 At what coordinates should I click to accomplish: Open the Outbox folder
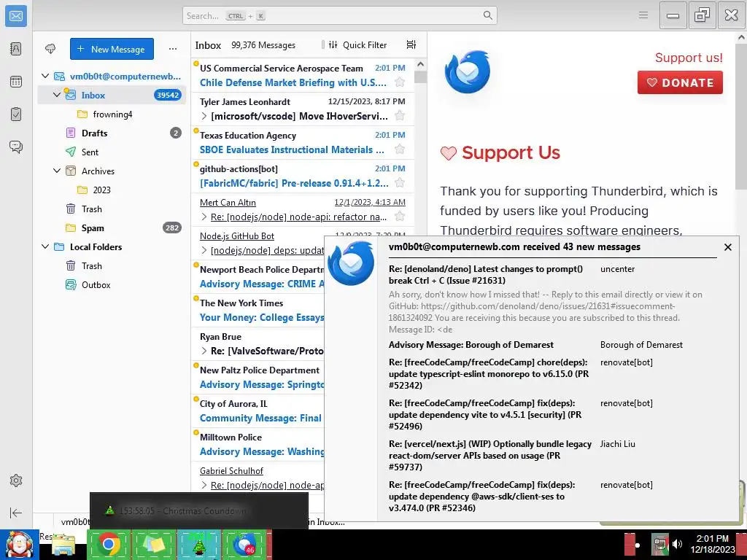point(112,285)
